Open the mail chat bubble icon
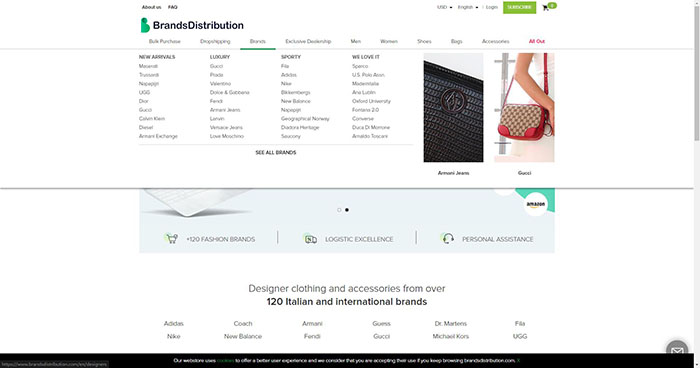This screenshot has width=700, height=368. pos(677,351)
